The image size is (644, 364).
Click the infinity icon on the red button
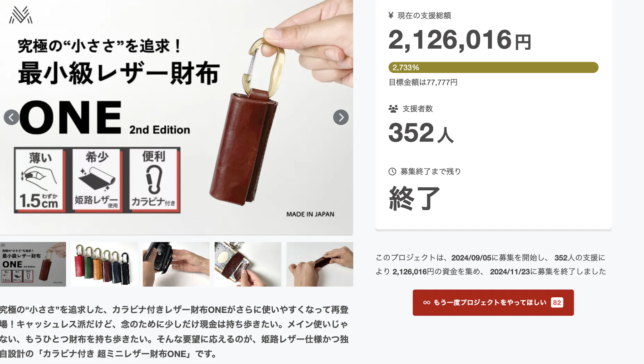click(x=427, y=303)
